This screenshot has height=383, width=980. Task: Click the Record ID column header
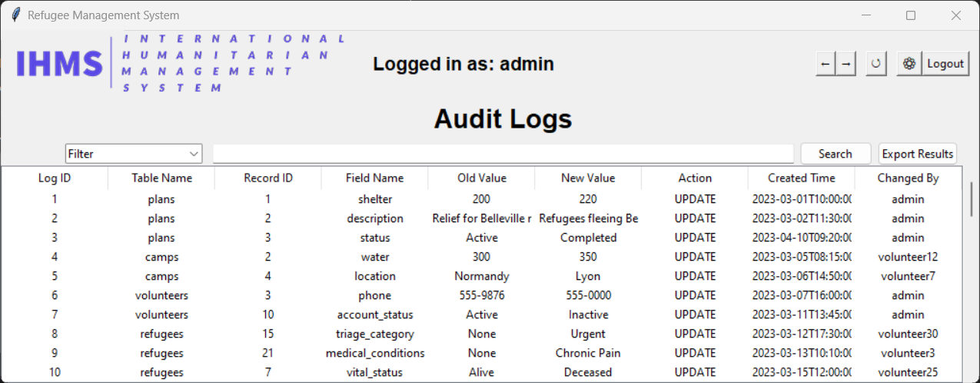[x=268, y=178]
